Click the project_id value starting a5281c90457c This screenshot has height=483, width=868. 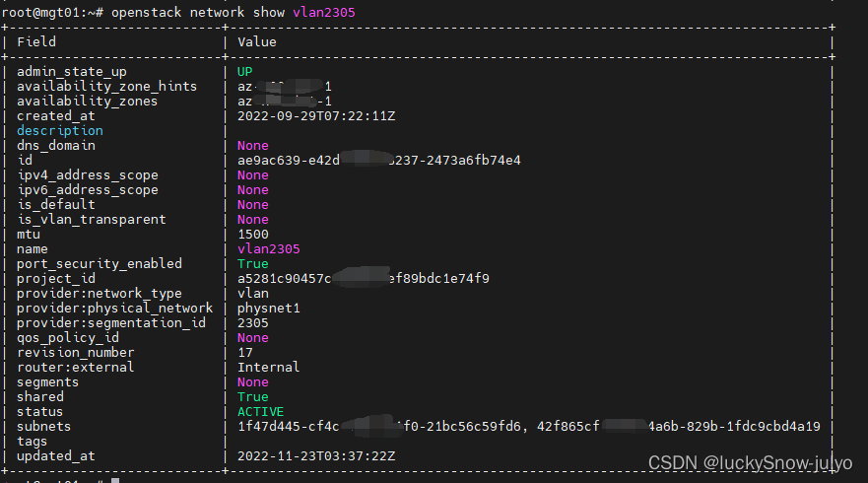point(364,279)
